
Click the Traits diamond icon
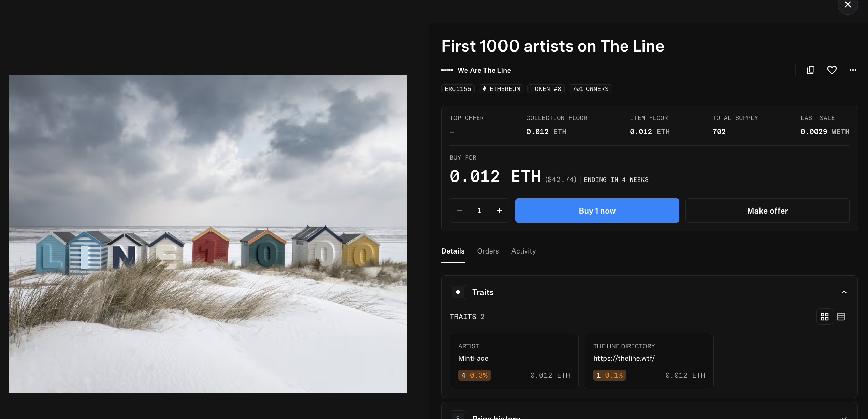[x=458, y=292]
